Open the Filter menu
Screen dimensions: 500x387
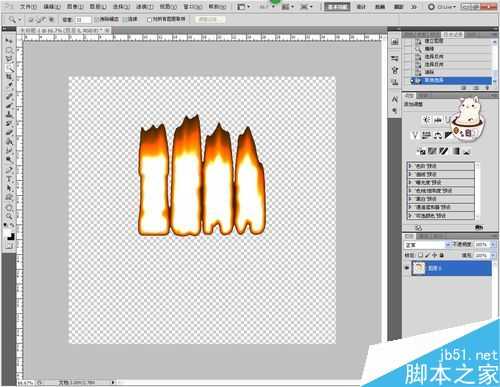point(144,6)
